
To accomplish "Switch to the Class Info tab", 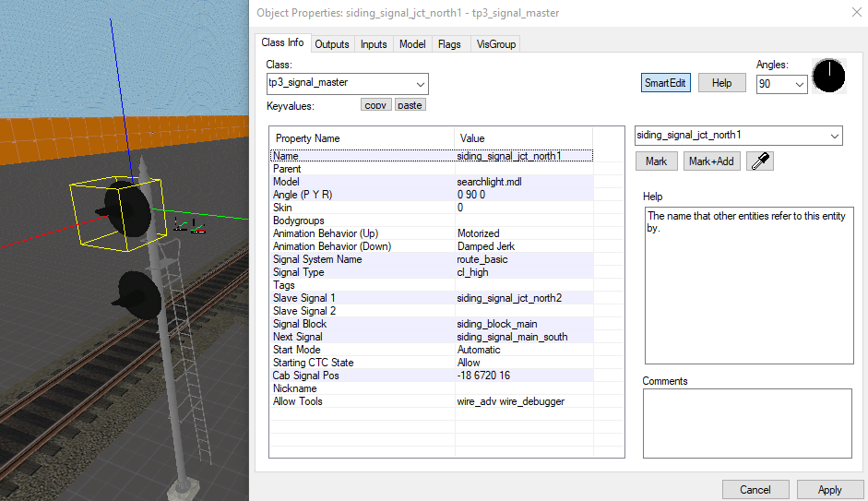I will [282, 42].
